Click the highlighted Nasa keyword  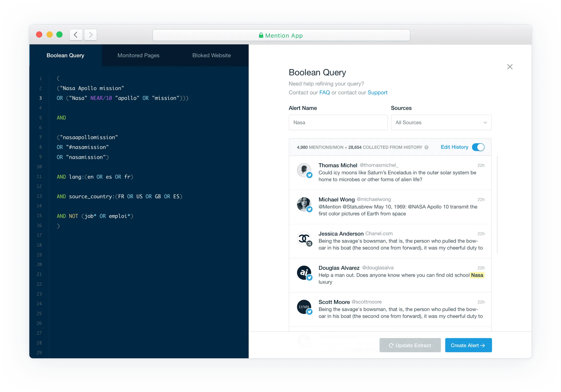click(477, 275)
